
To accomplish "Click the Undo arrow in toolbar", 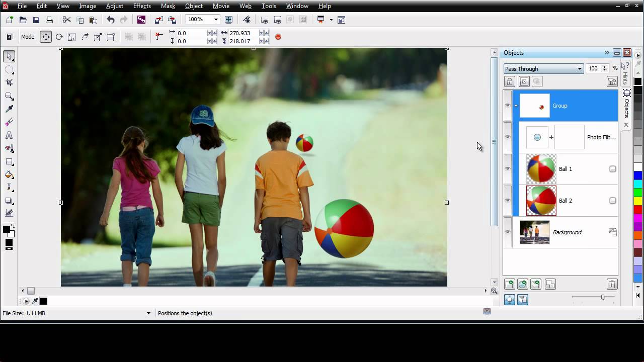I will [111, 20].
